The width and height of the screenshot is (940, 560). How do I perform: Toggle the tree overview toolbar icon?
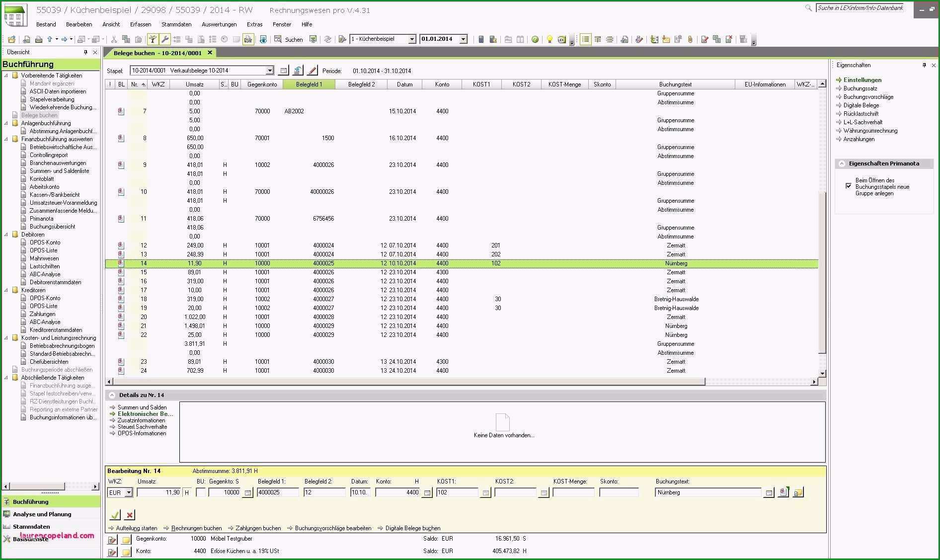pos(153,39)
